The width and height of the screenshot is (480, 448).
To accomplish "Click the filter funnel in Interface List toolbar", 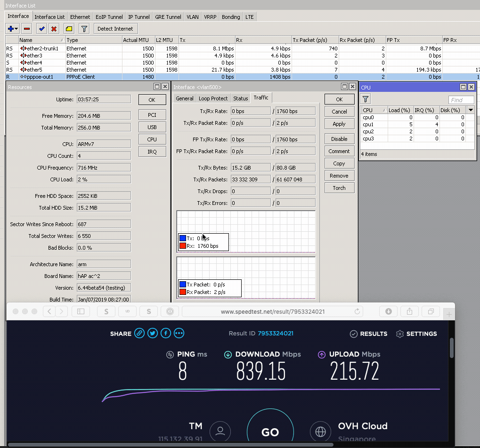I will pos(84,29).
